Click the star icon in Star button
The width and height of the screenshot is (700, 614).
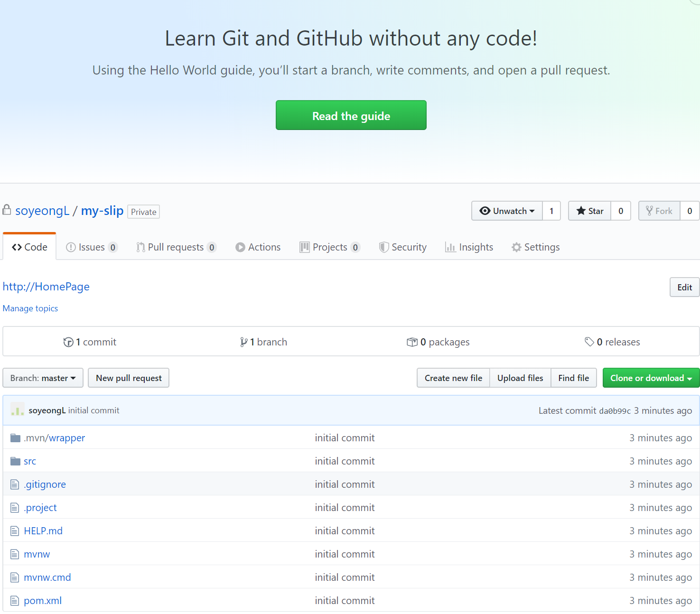click(581, 211)
